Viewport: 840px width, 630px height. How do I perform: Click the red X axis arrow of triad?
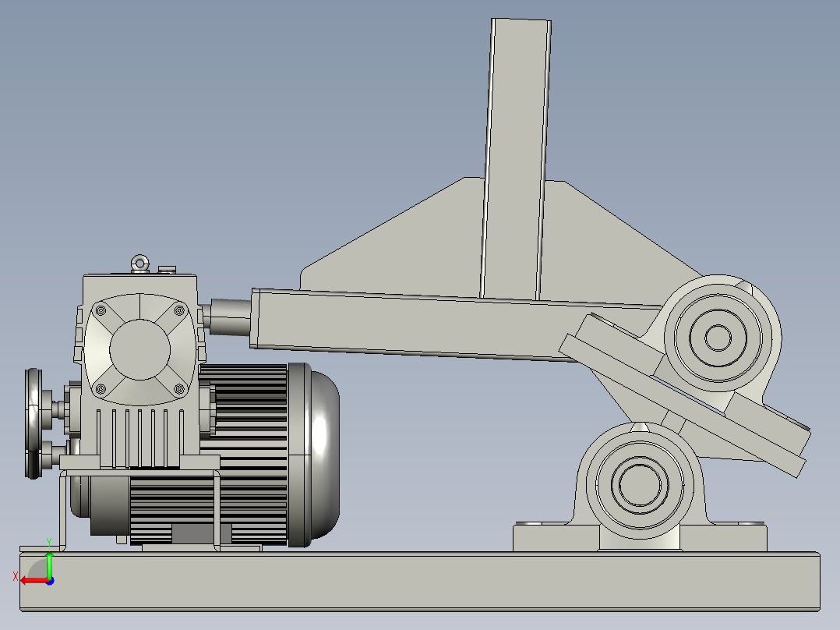pyautogui.click(x=34, y=581)
